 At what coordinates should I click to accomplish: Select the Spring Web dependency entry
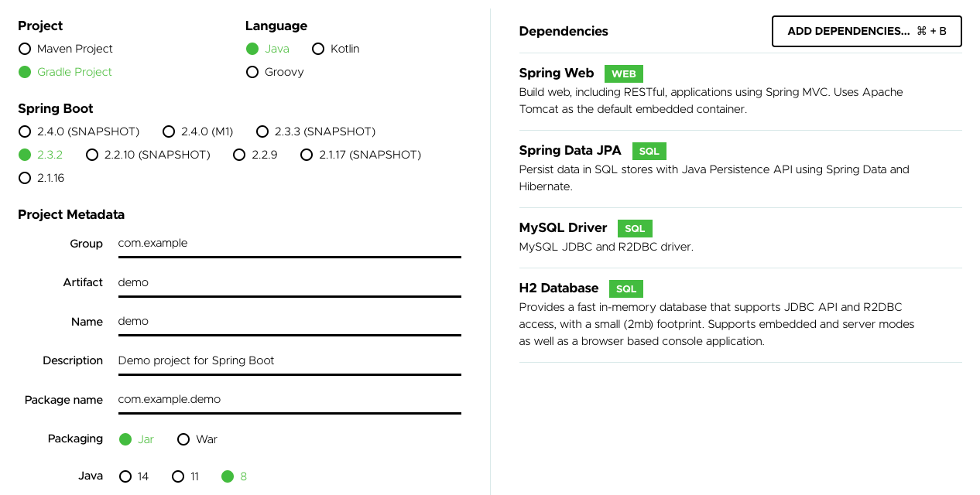pyautogui.click(x=557, y=73)
